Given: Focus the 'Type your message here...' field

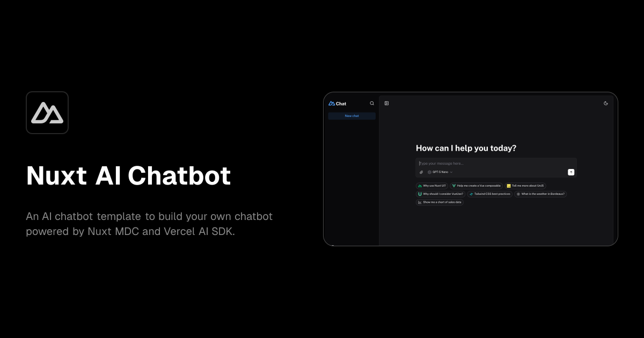Looking at the screenshot, I should [x=496, y=163].
